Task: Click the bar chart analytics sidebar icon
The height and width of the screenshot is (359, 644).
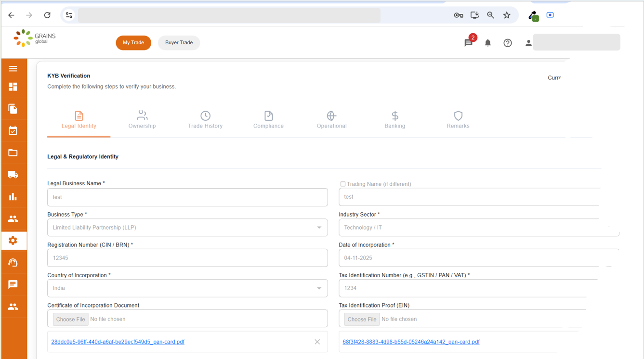Action: pos(13,197)
